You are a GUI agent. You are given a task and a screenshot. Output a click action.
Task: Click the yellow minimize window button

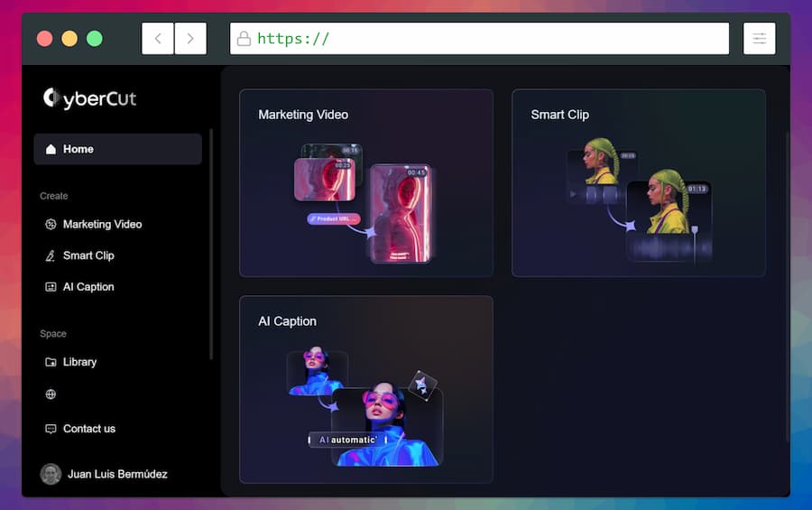(69, 38)
